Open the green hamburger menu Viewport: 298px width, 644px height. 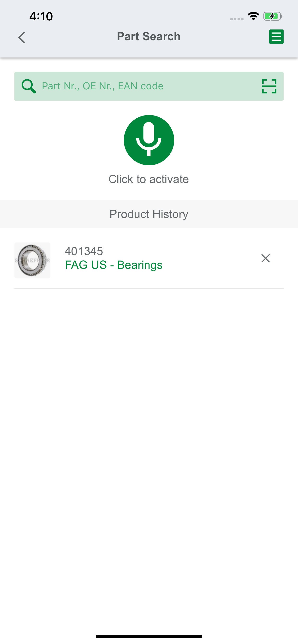276,37
